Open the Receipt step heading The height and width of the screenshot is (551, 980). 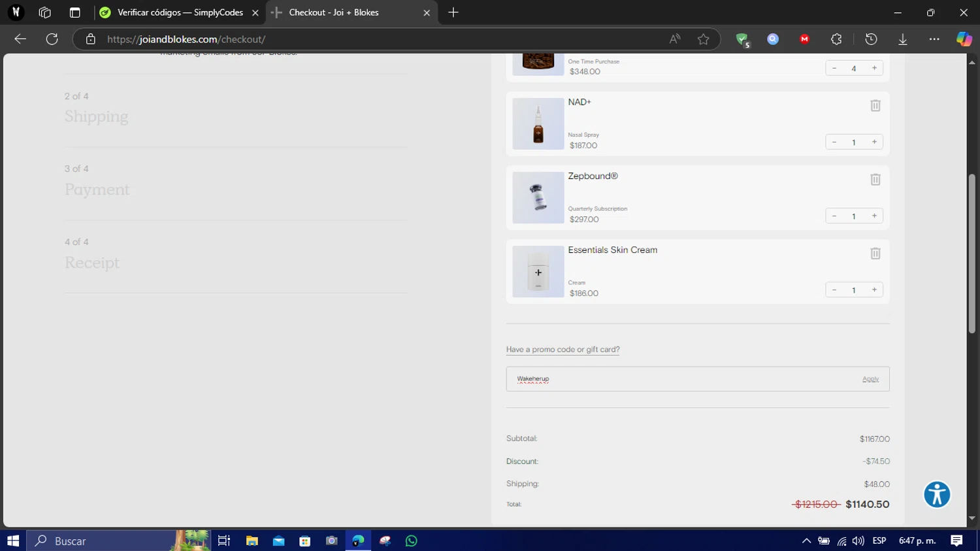(x=91, y=263)
